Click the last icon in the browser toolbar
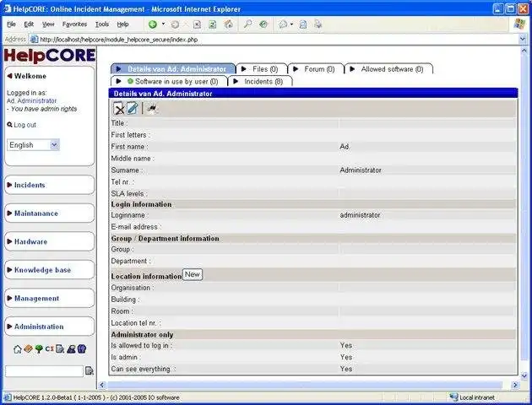The width and height of the screenshot is (532, 405). [x=318, y=24]
